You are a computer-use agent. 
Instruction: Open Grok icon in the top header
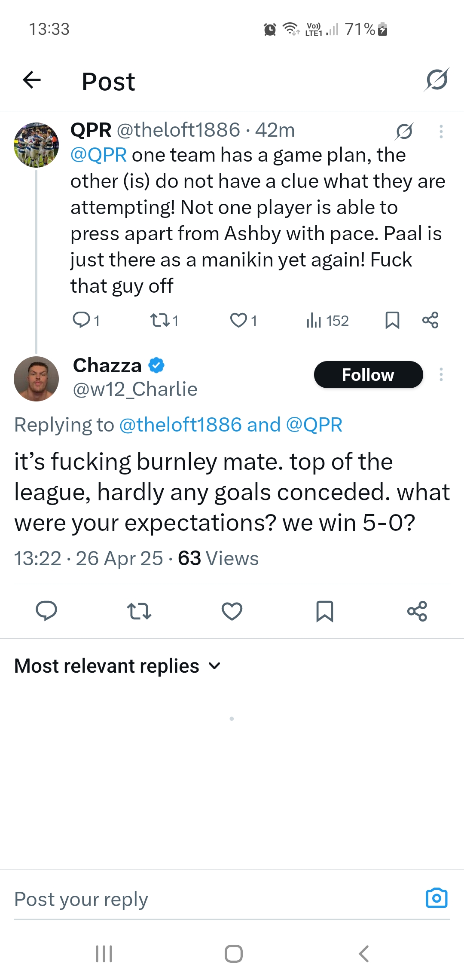[437, 80]
